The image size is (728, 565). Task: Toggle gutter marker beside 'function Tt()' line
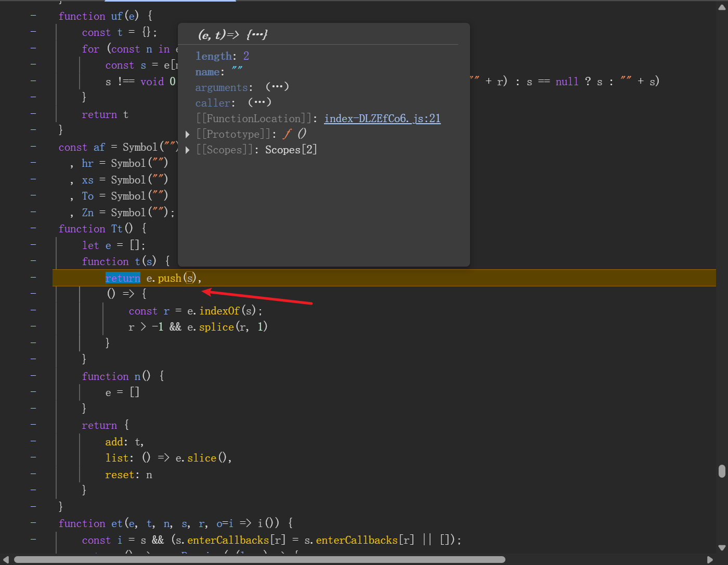33,228
